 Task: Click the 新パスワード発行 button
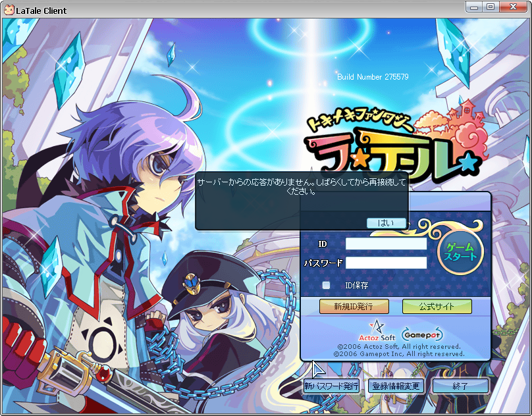click(x=331, y=386)
